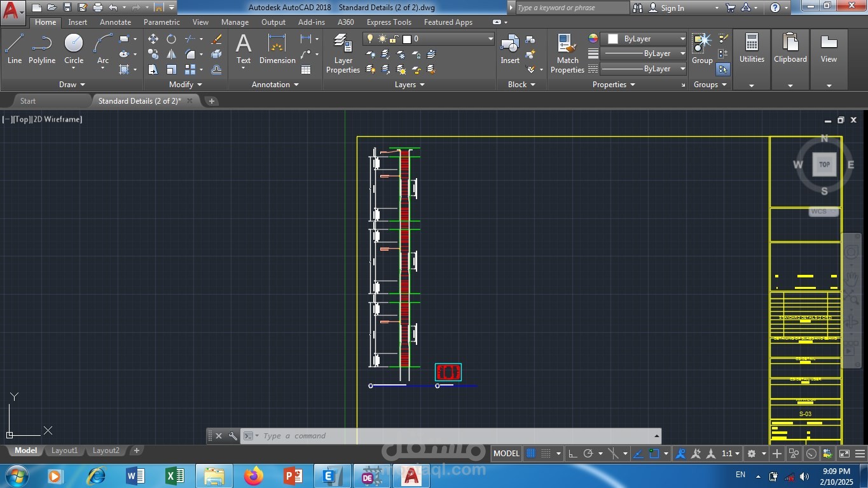Toggle polar tracking in status bar

(588, 454)
